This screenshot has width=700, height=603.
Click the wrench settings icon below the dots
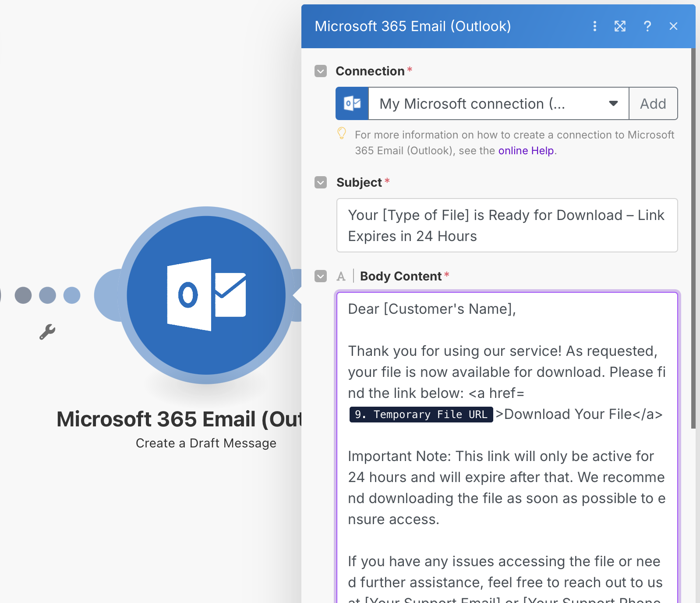pos(47,332)
